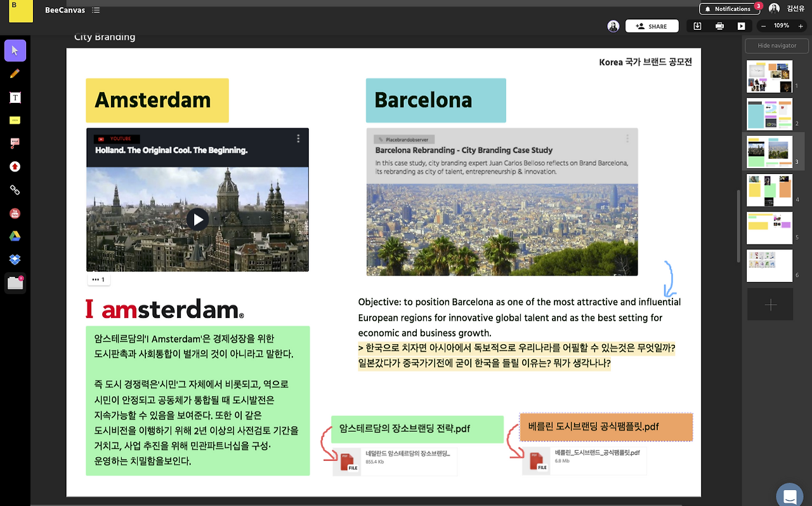Start presentation mode
The width and height of the screenshot is (812, 506).
[x=741, y=26]
